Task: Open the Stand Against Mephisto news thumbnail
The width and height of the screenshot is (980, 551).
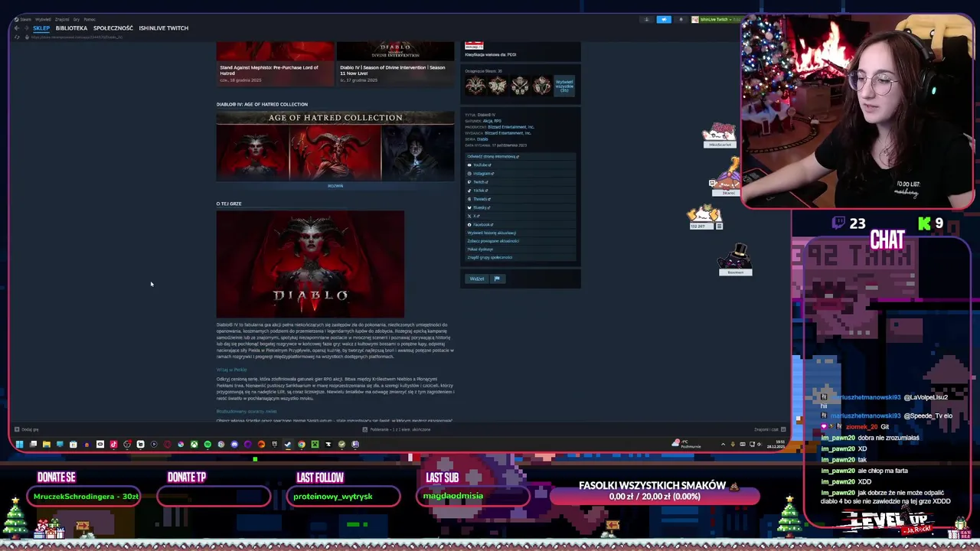Action: (x=275, y=51)
